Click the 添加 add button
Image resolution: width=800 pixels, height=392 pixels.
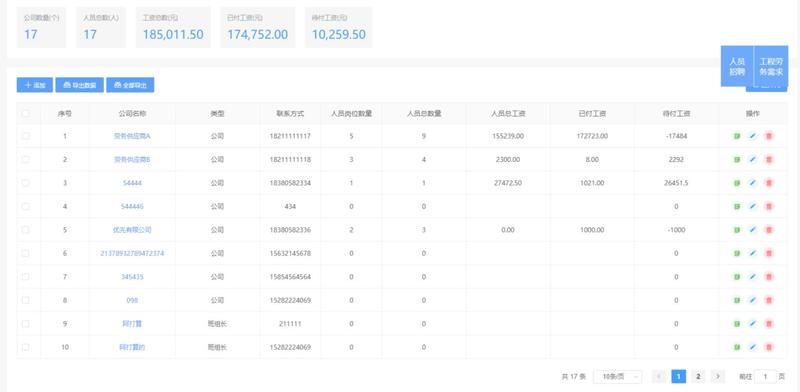pos(35,85)
